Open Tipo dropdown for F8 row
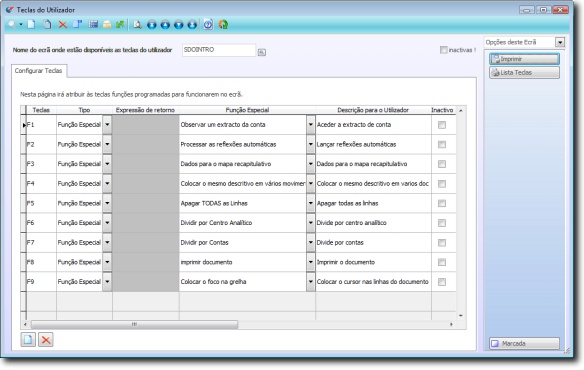Viewport: 584px width, 370px height. tap(107, 262)
